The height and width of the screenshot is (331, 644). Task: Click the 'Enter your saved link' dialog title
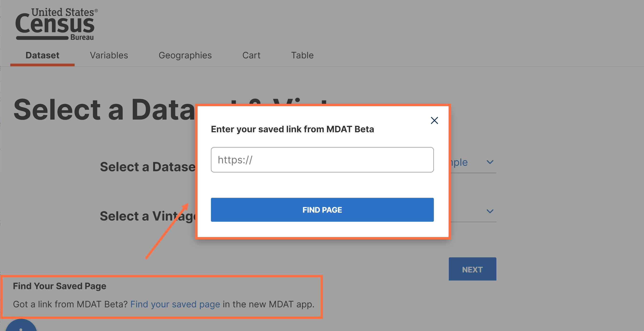click(x=292, y=129)
